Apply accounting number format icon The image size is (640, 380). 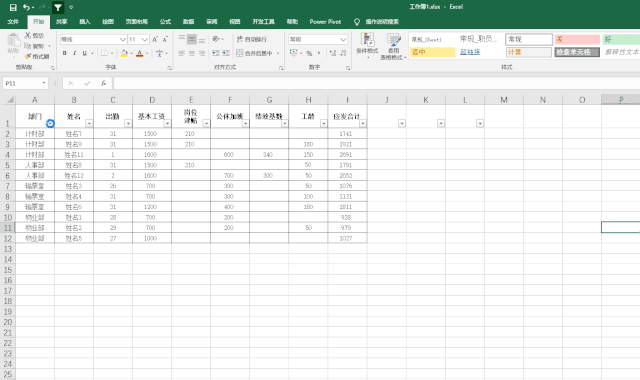point(293,53)
